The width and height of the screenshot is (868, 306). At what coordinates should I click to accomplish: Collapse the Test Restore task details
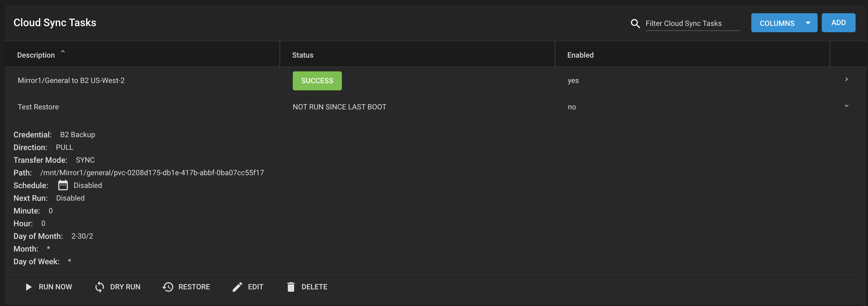click(846, 106)
